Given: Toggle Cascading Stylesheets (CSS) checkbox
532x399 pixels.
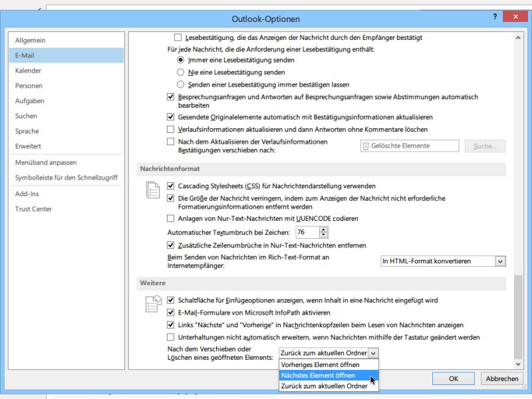Looking at the screenshot, I should 171,186.
